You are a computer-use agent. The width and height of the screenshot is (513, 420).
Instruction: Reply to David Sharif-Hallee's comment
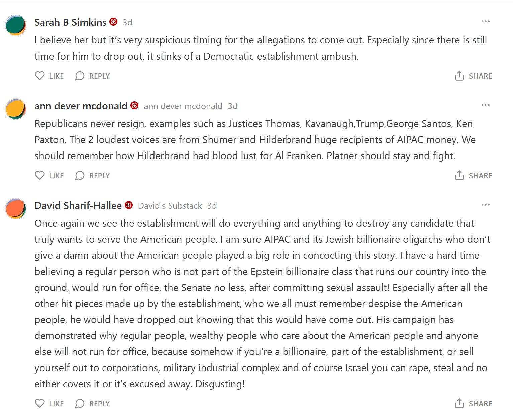(x=93, y=404)
